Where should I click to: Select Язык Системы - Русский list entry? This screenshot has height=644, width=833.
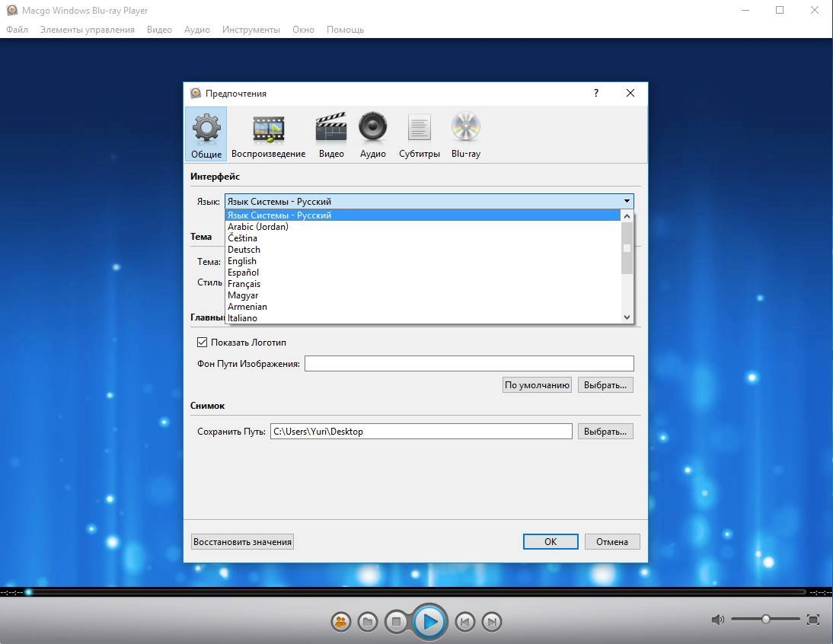tap(423, 215)
